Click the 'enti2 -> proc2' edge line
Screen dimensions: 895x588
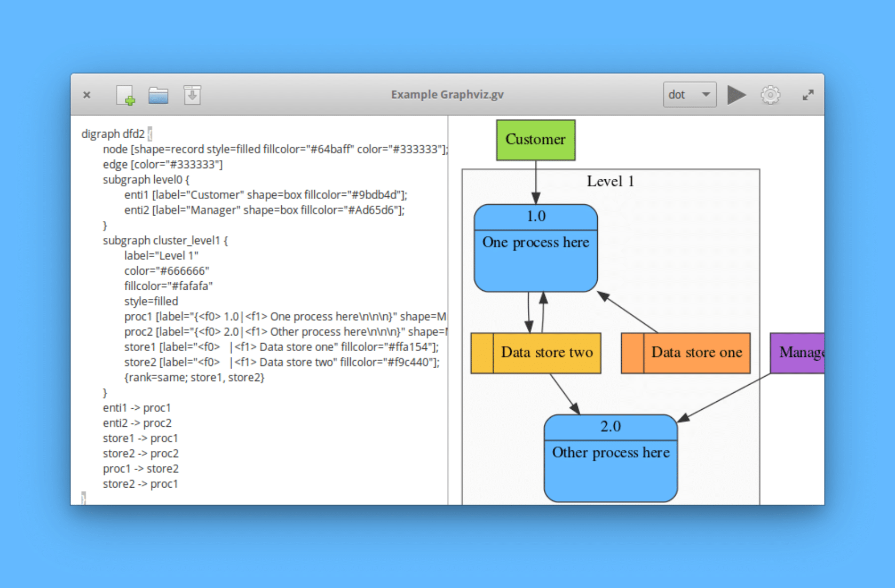(x=137, y=423)
